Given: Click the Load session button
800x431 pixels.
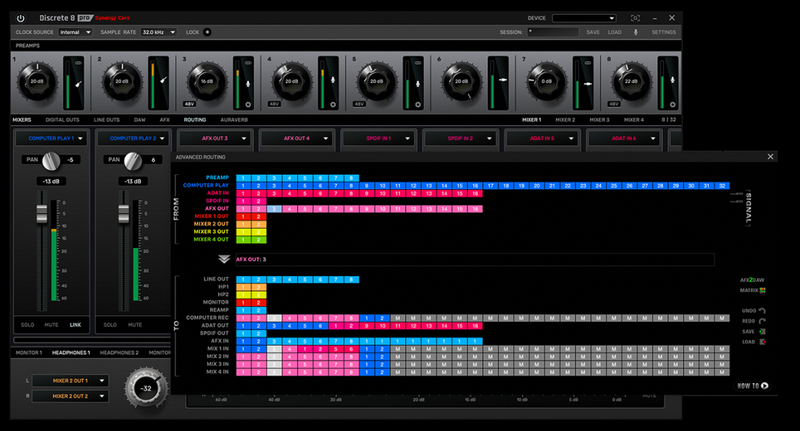Looking at the screenshot, I should [615, 32].
